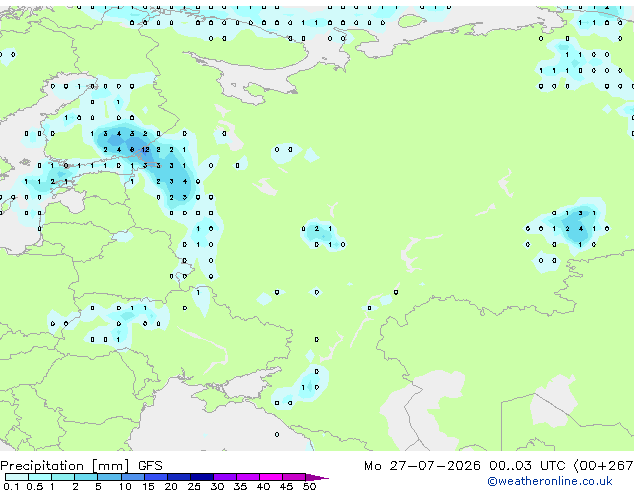The width and height of the screenshot is (634, 490).
Task: Select the 15–20 mm legend color swatch
Action: pos(156,477)
